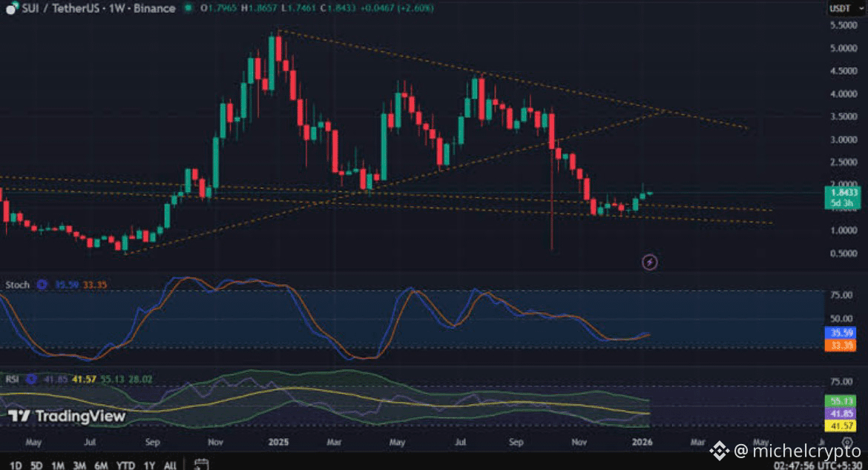Click the RSI indicator label
Screen dimensions: 868x470
[12, 379]
